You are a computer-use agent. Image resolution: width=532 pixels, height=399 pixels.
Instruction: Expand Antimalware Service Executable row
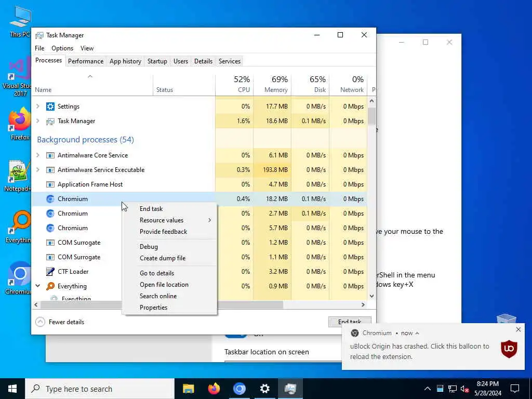click(38, 170)
